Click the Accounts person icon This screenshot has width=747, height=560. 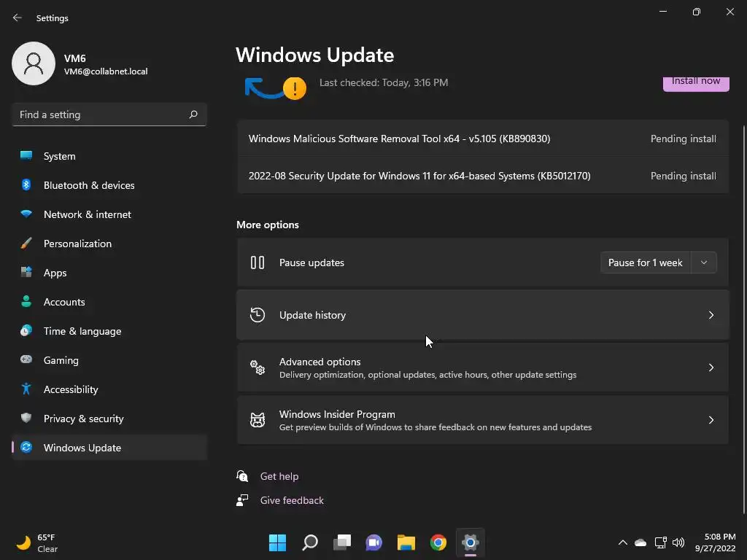point(26,301)
